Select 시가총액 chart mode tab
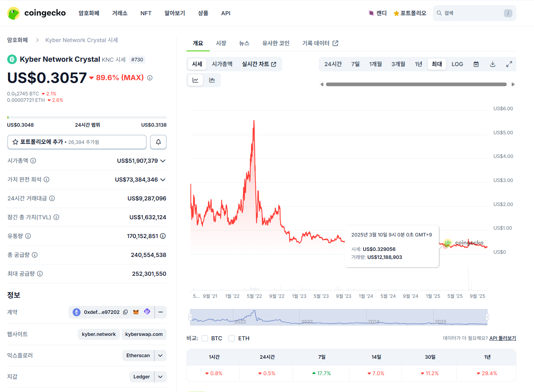Image resolution: width=534 pixels, height=392 pixels. click(222, 64)
